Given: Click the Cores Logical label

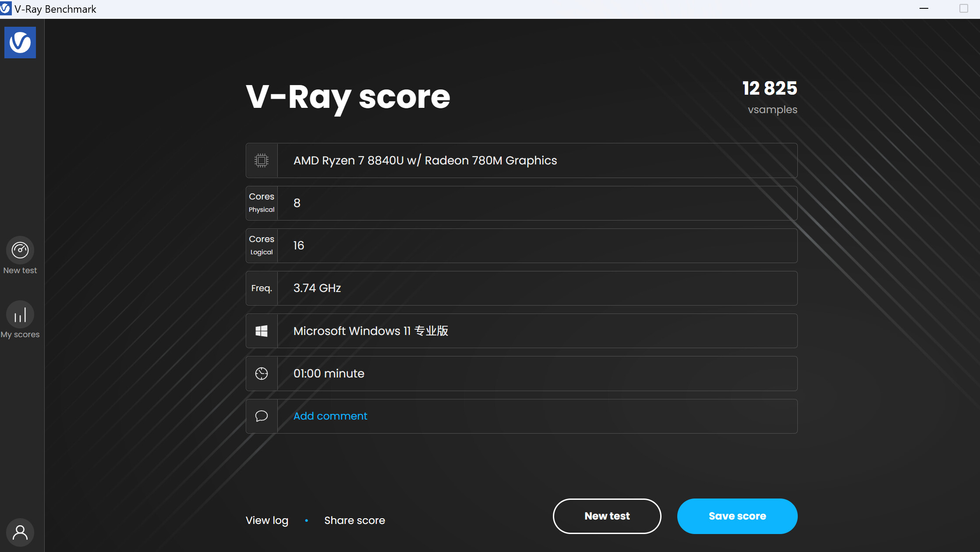Looking at the screenshot, I should click(x=262, y=246).
